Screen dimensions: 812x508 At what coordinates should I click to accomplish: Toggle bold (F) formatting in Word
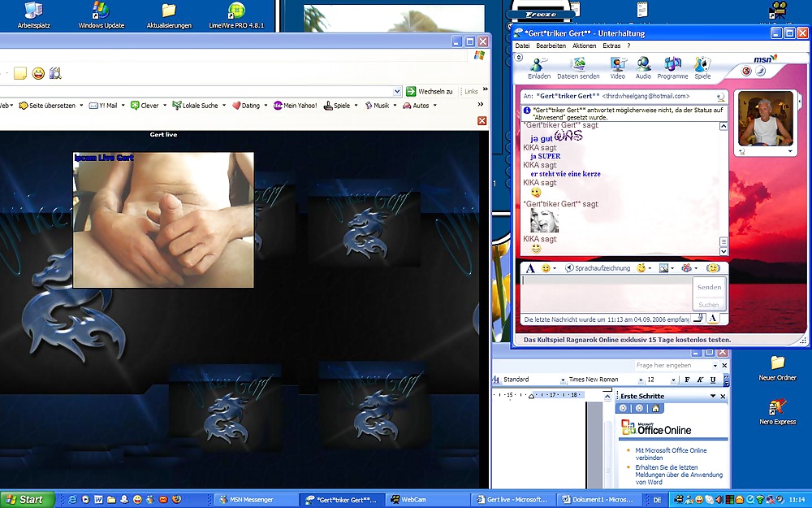coord(687,380)
